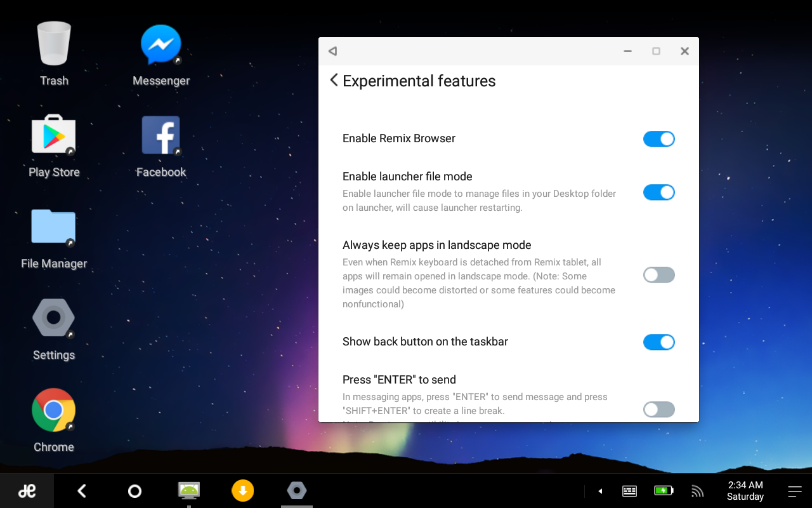Click the SHIFT+ENTER line break description
Screen dimensions: 812x508
(475, 404)
